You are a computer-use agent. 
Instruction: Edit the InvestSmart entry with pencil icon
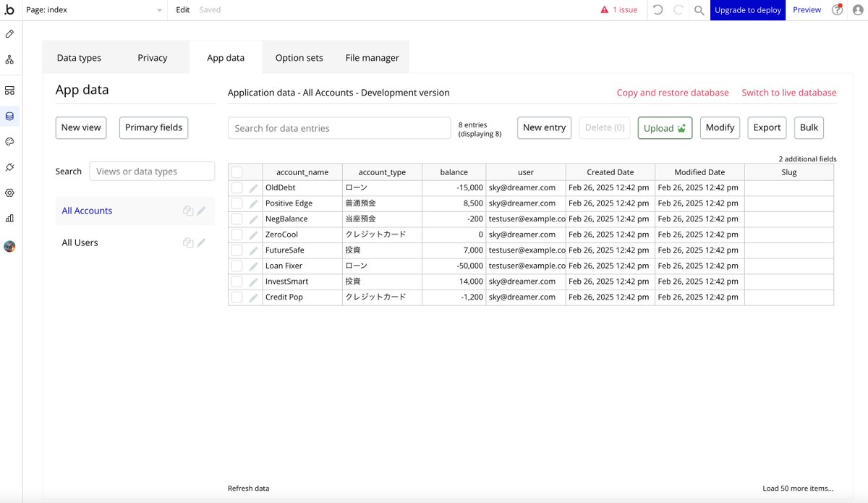tap(253, 282)
